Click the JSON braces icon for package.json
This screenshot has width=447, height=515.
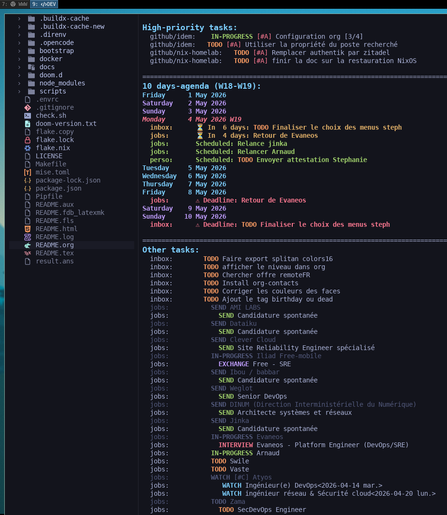[x=28, y=189]
